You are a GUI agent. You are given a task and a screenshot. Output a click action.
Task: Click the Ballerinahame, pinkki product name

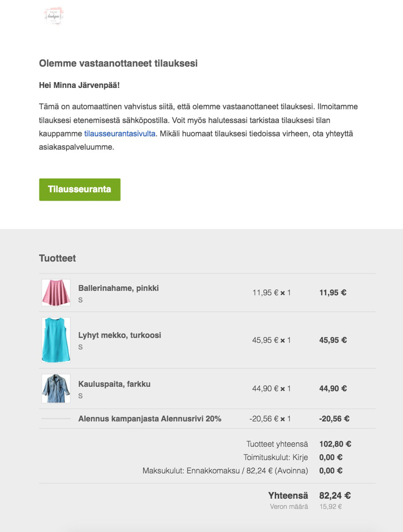pos(118,288)
